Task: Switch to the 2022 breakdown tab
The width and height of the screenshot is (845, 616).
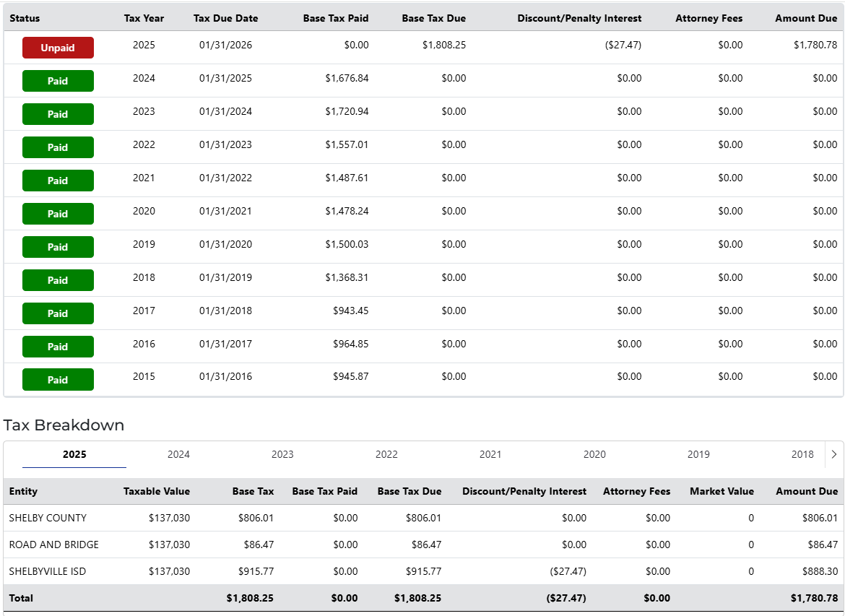Action: [386, 454]
